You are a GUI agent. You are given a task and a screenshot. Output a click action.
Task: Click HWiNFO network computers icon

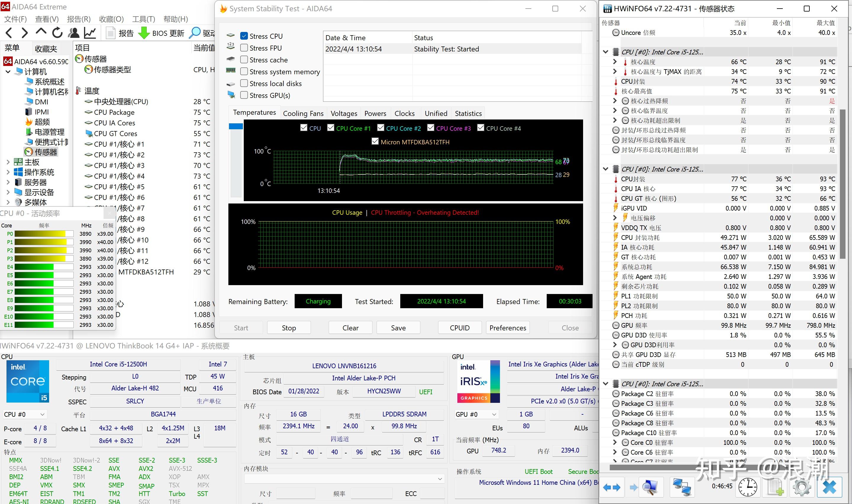point(682,487)
